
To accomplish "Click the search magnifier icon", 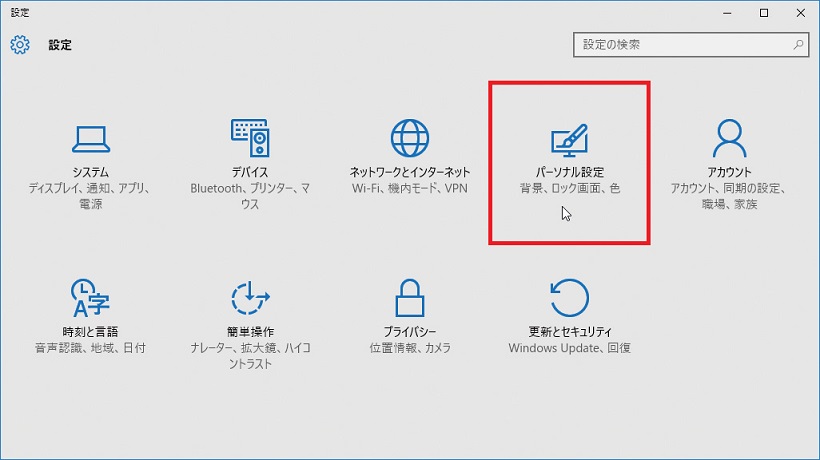I will click(798, 45).
